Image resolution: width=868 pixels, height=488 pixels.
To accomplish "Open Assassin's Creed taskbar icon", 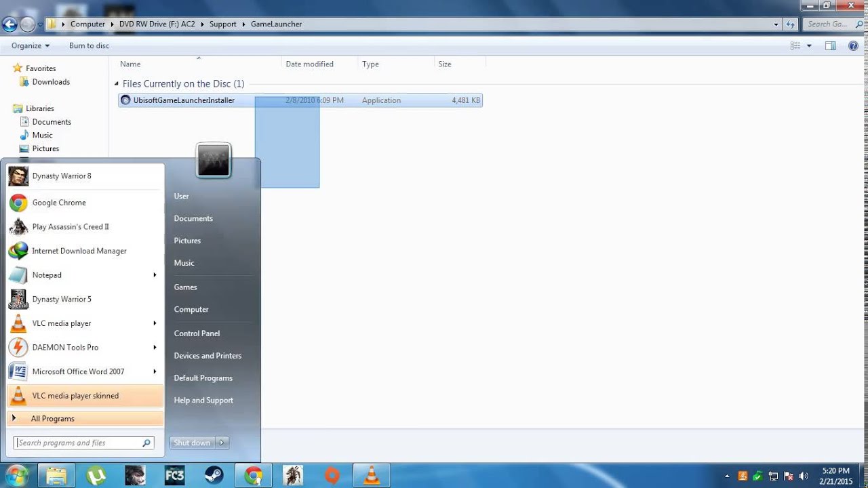I will [293, 476].
